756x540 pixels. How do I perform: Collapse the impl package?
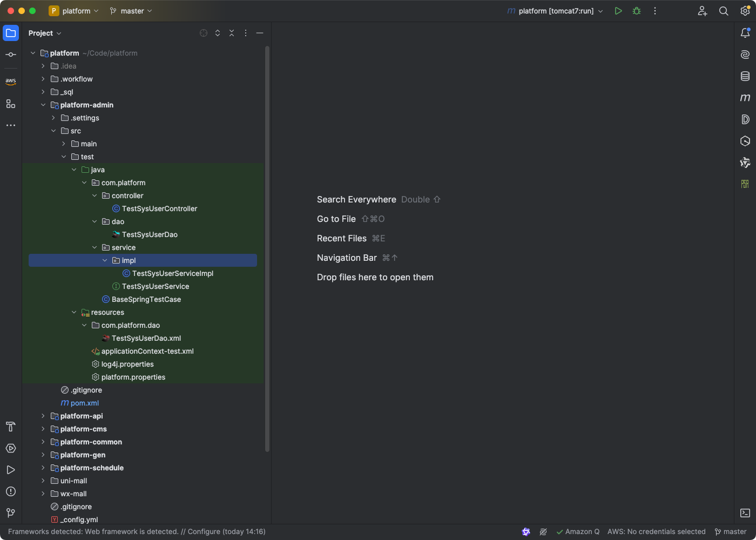[105, 260]
